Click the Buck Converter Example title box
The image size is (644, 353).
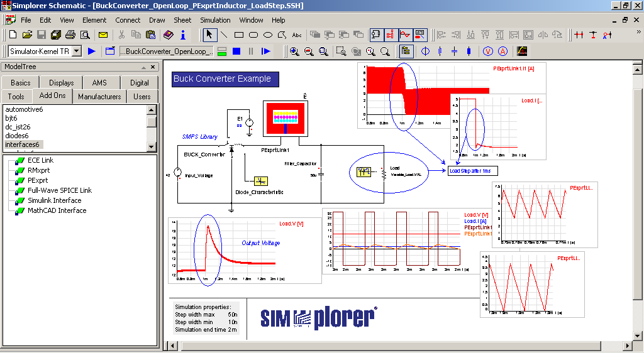coord(225,79)
